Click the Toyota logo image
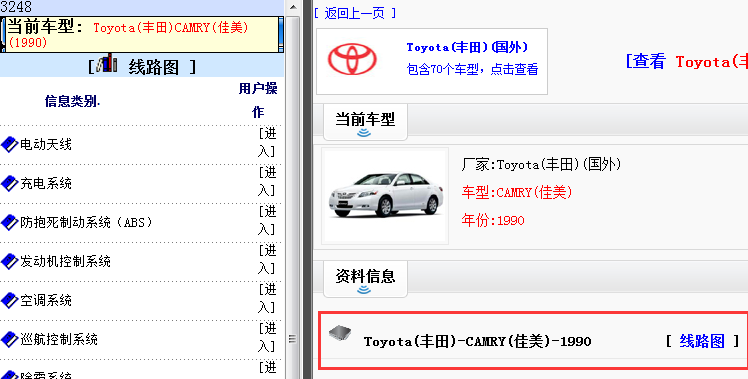748x379 pixels. pyautogui.click(x=352, y=60)
